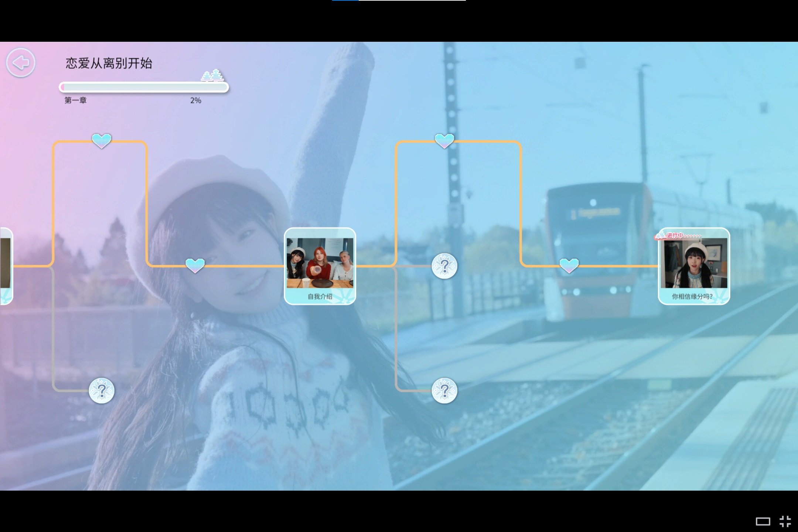The width and height of the screenshot is (798, 532).
Task: Click the snowy tree marker on progress bar
Action: (212, 75)
